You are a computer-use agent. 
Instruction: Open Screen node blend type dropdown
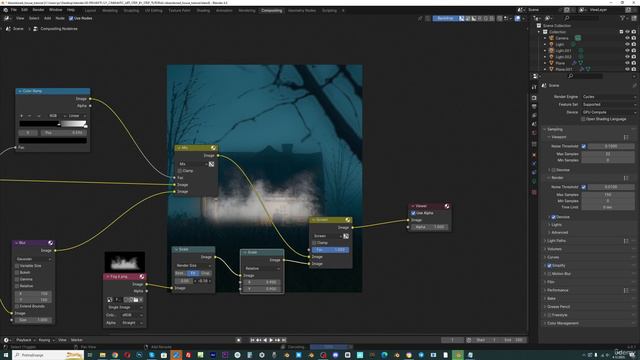327,236
